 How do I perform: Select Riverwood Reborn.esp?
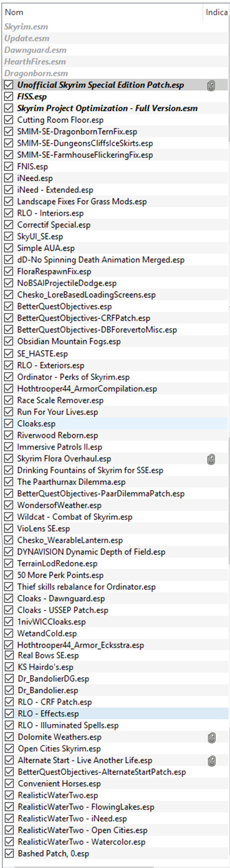click(57, 435)
